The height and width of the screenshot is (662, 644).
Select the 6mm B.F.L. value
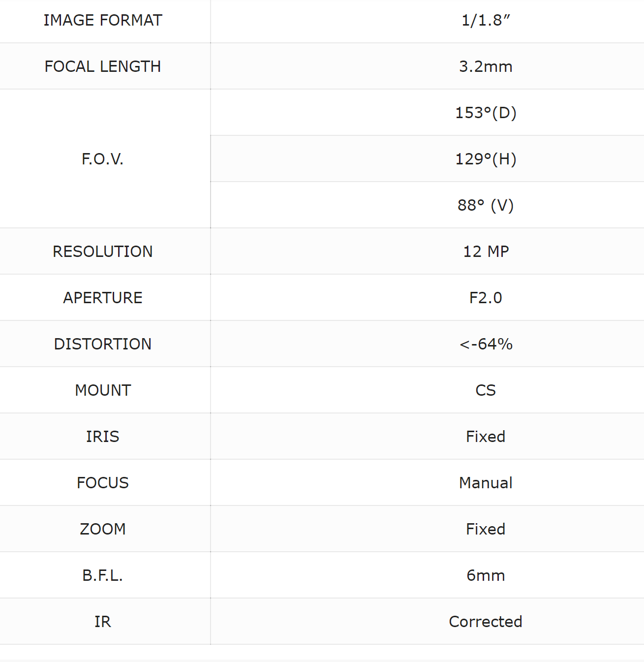[x=486, y=575]
